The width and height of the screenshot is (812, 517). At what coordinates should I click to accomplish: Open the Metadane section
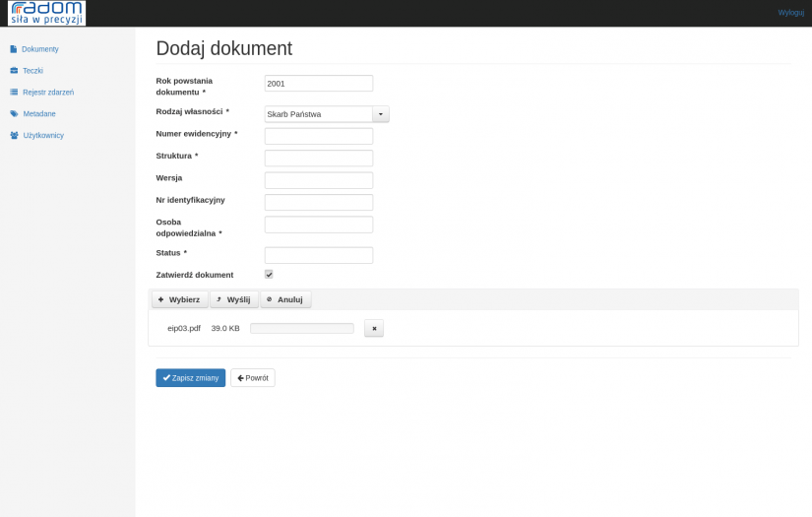[x=39, y=113]
